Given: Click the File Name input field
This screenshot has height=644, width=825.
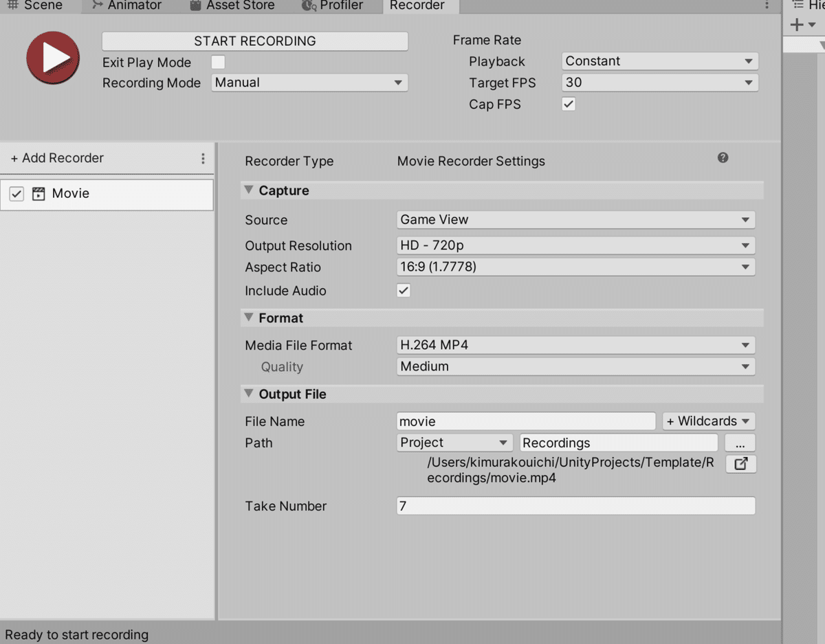Looking at the screenshot, I should pos(526,421).
